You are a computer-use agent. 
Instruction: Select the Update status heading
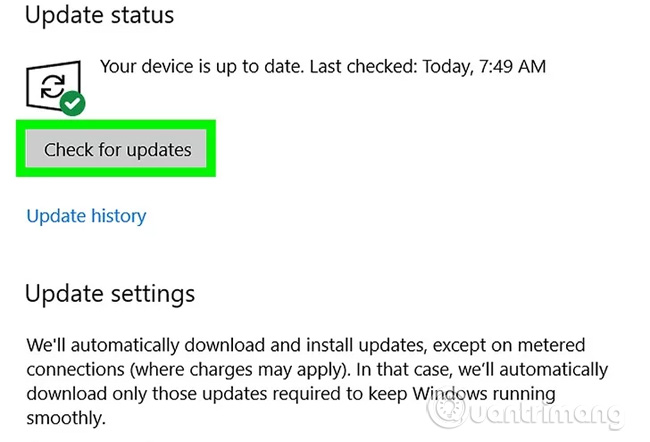[99, 16]
